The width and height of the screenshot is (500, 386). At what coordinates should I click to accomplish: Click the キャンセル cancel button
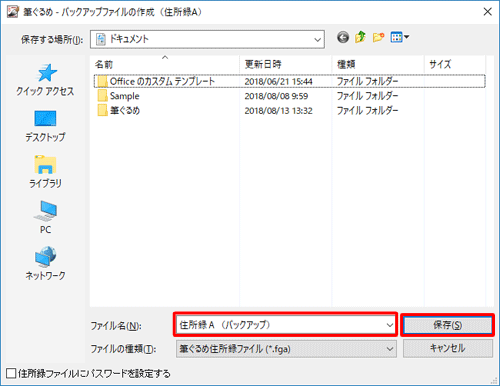(447, 348)
